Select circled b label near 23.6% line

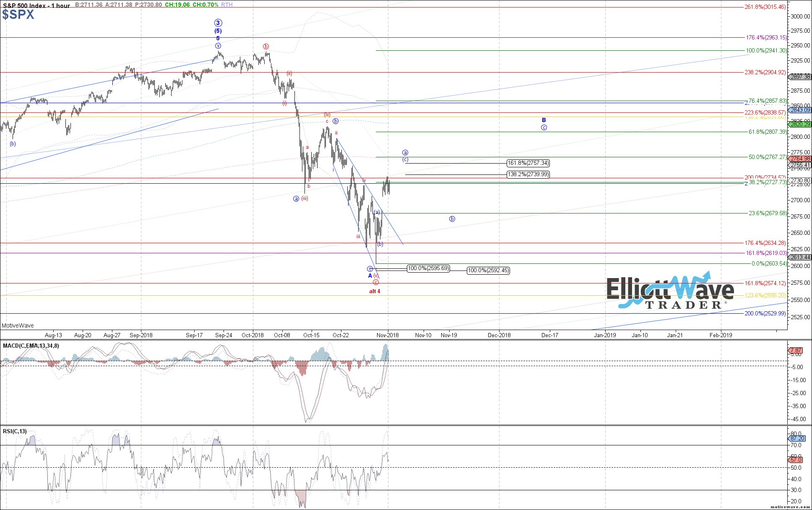coord(452,219)
